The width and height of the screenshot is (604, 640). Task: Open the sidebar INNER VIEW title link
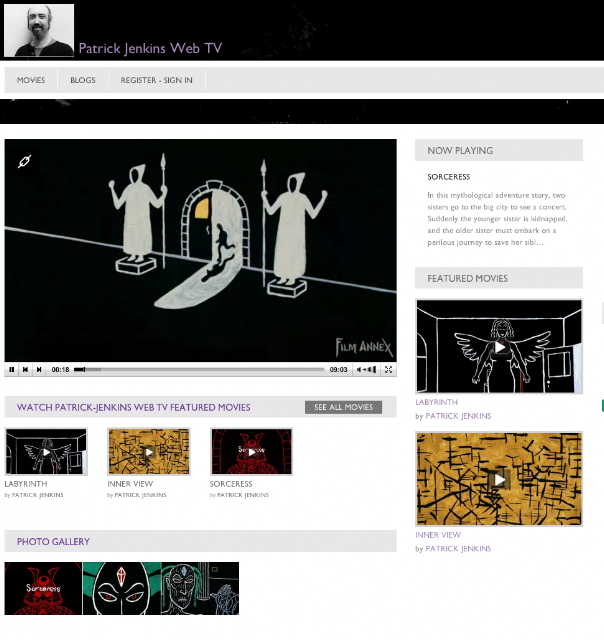pyautogui.click(x=438, y=535)
